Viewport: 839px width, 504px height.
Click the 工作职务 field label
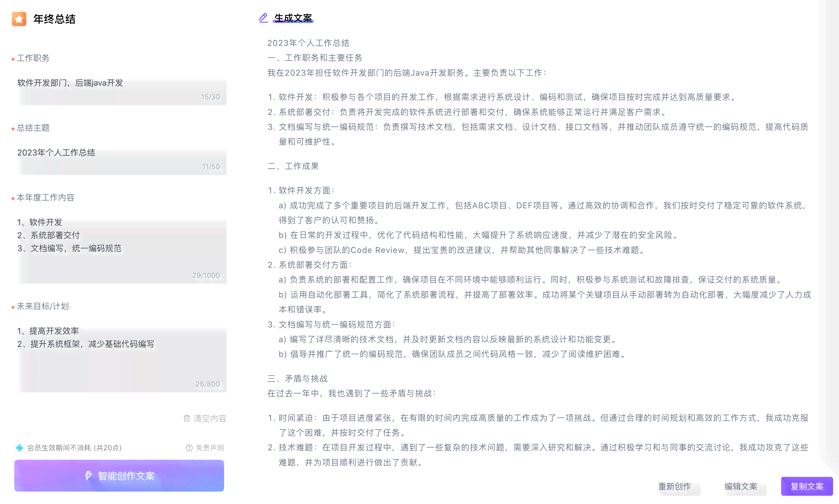tap(33, 58)
